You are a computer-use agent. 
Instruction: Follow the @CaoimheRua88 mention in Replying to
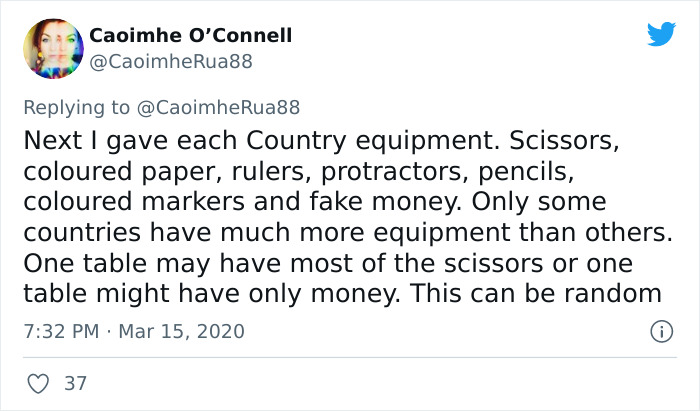pos(218,108)
